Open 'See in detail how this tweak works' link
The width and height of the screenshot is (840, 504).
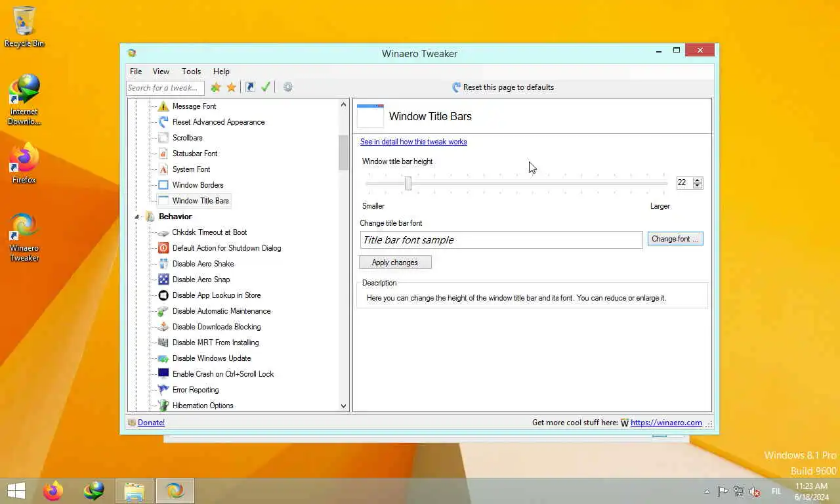tap(413, 142)
